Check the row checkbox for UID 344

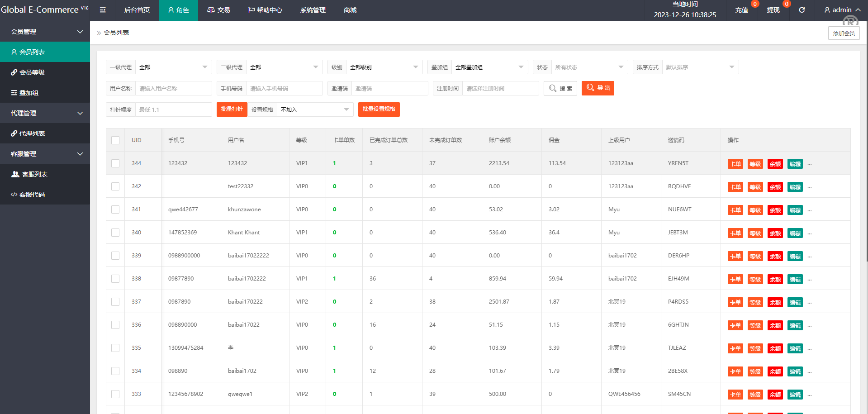coord(115,163)
